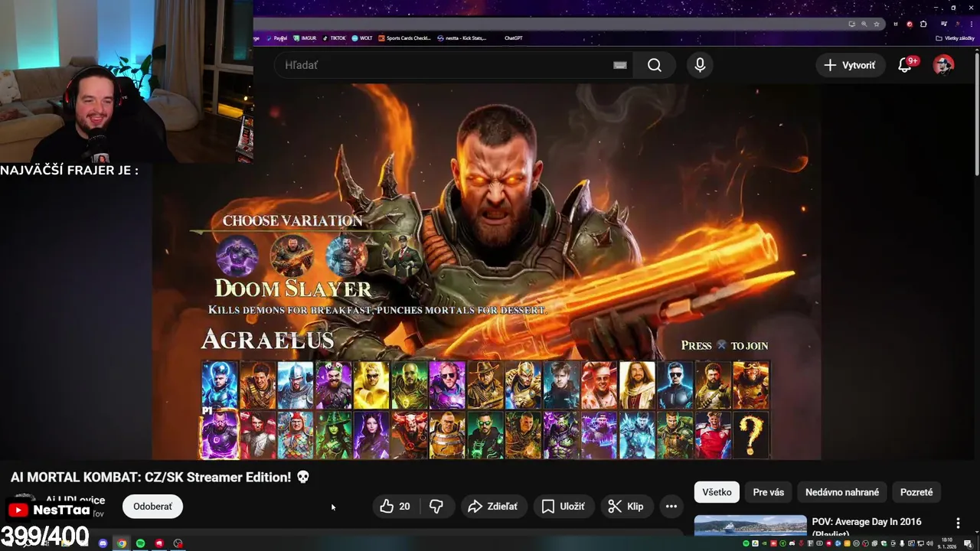Image resolution: width=980 pixels, height=551 pixels.
Task: Click the Agraelus character name
Action: (x=267, y=340)
